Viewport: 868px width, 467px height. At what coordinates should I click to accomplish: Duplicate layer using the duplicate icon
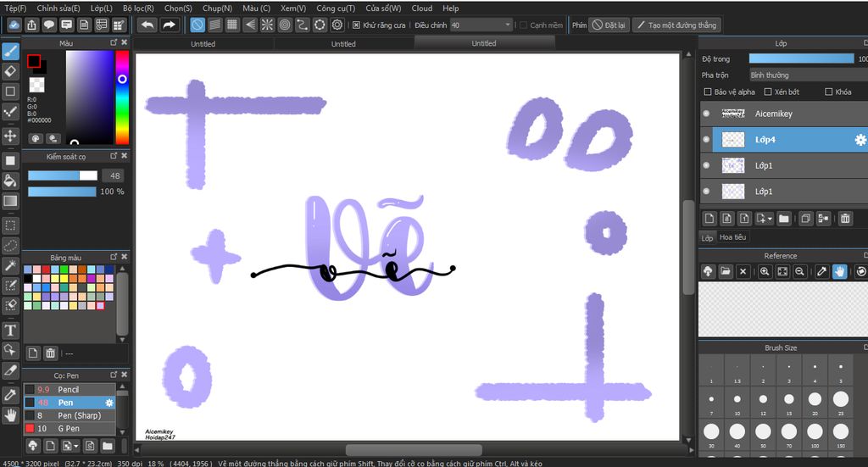806,219
